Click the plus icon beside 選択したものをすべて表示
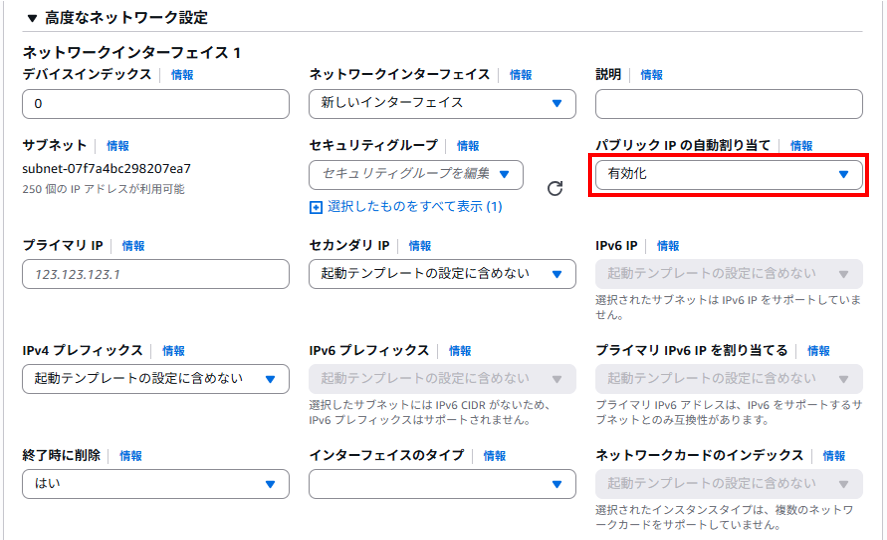The height and width of the screenshot is (540, 887). tap(316, 208)
